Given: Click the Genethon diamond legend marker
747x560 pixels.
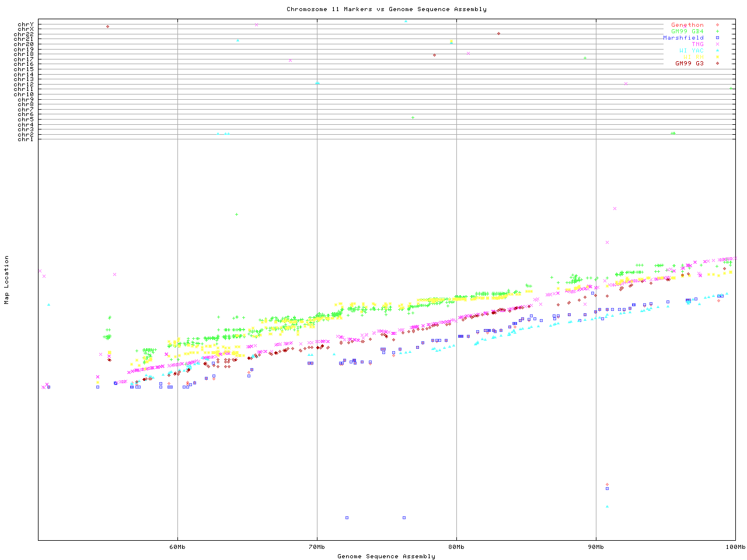Looking at the screenshot, I should (717, 25).
